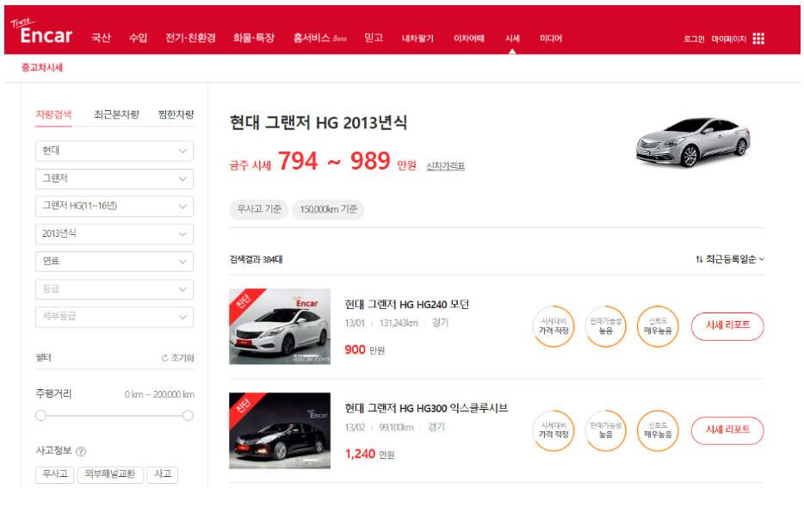Open the 사고정보 help question-mark icon
Image resolution: width=804 pixels, height=532 pixels.
(81, 451)
